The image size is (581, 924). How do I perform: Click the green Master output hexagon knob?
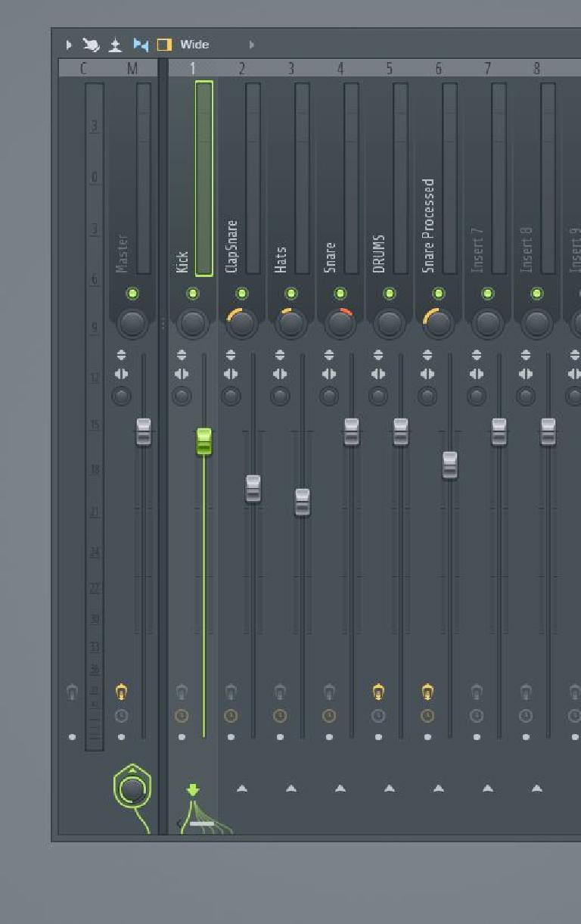click(x=132, y=788)
